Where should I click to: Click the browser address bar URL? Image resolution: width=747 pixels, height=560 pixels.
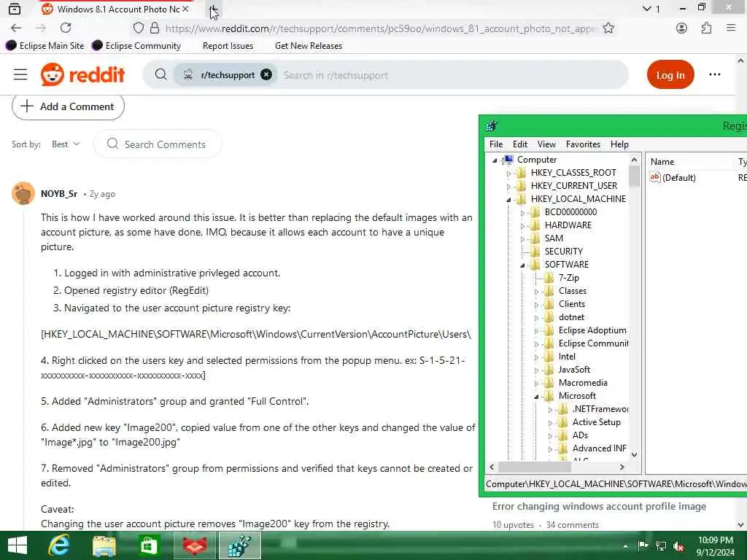pos(379,28)
